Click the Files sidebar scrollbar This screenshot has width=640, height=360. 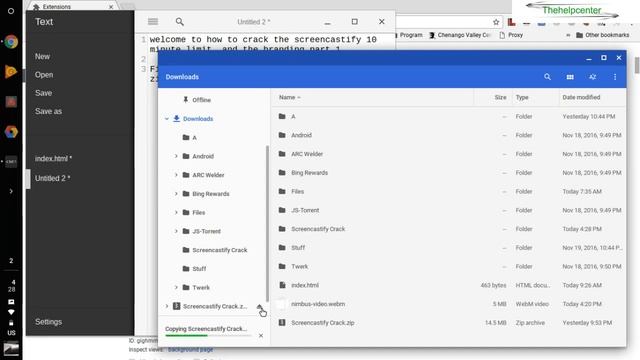(267, 223)
